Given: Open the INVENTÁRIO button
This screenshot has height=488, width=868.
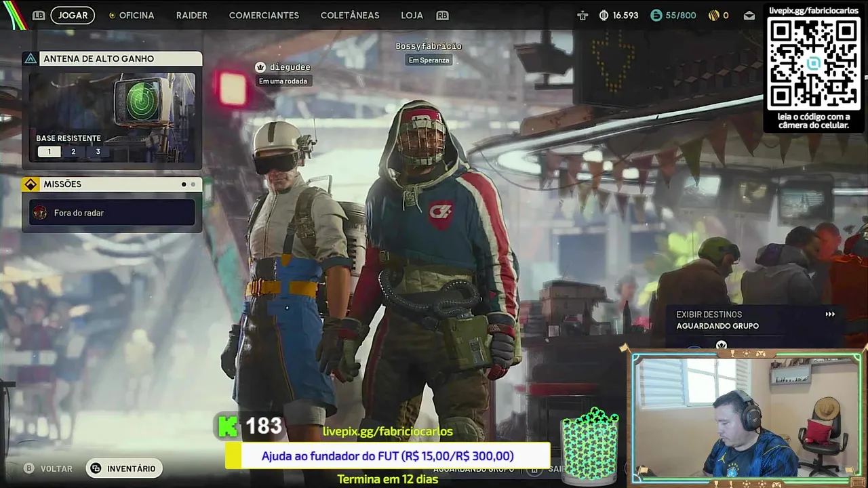Looking at the screenshot, I should (x=124, y=468).
